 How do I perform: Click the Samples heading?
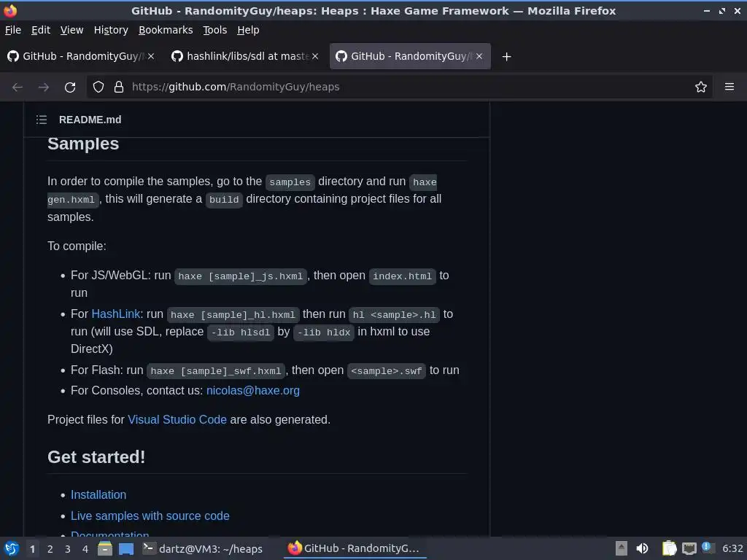click(x=83, y=144)
